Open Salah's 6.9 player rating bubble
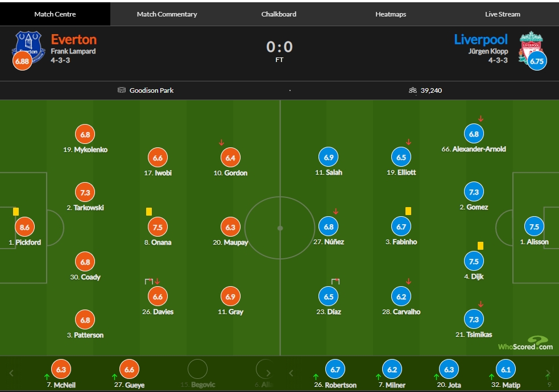Viewport: 559px width, 392px height. click(x=328, y=157)
